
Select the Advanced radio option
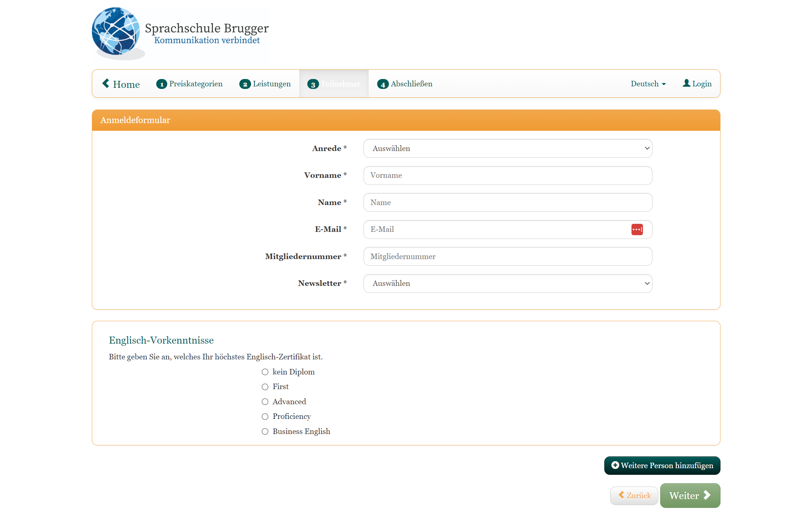coord(265,402)
